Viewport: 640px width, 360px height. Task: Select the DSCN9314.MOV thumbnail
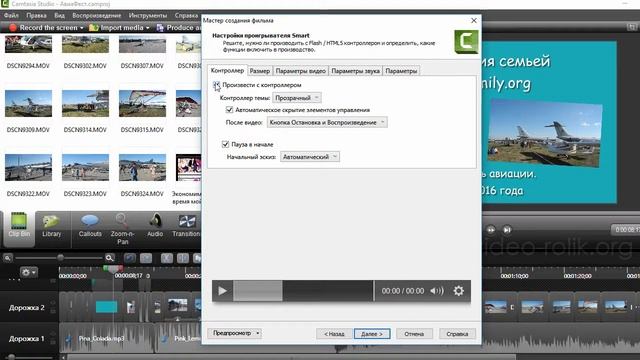coord(85,104)
